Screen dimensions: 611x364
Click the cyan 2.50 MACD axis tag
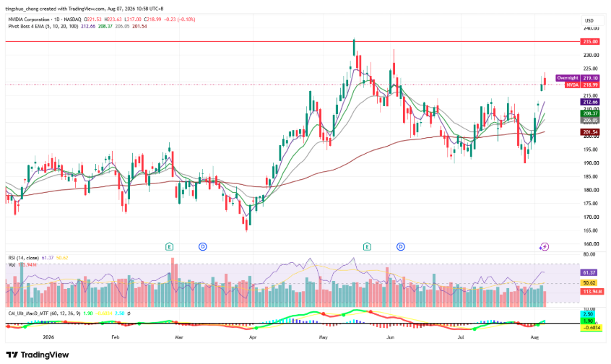tap(588, 313)
